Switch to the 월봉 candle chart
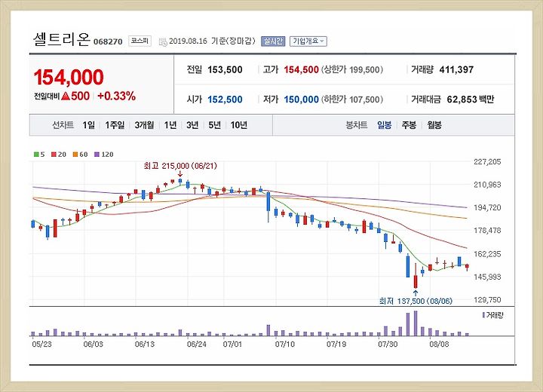543x392 pixels. point(434,125)
